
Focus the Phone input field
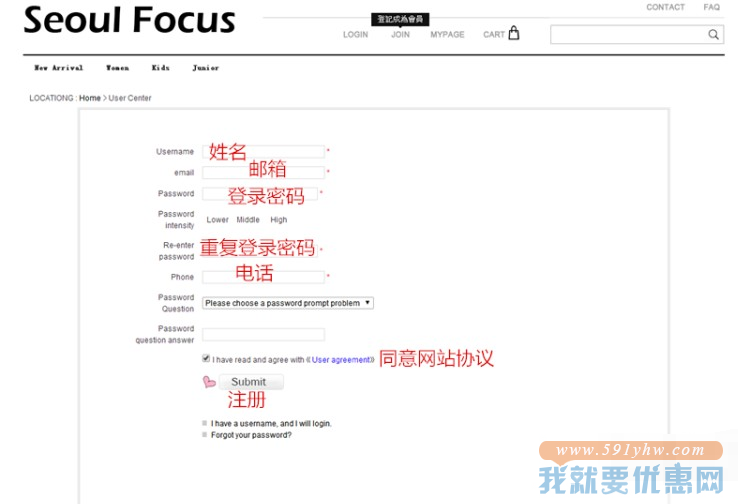(x=264, y=277)
